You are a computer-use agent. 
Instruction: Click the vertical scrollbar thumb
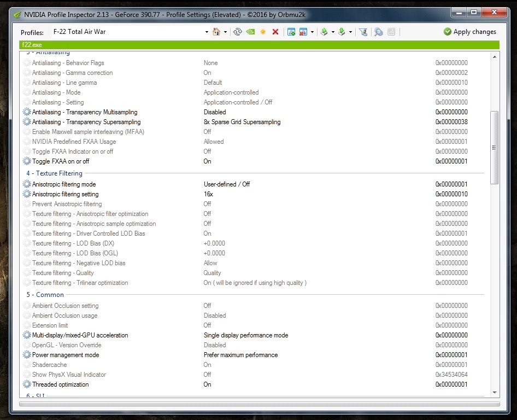coord(494,148)
